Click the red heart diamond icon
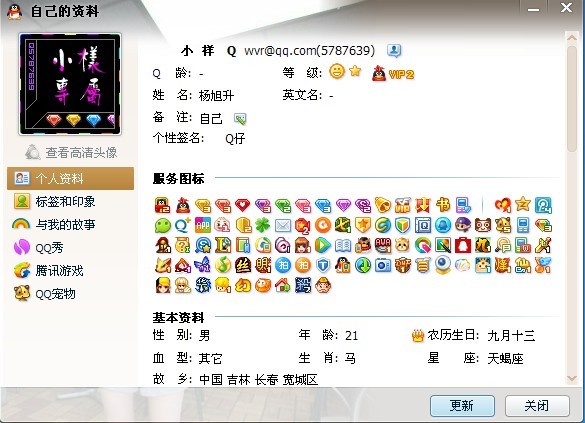This screenshot has height=423, width=585. click(x=243, y=205)
